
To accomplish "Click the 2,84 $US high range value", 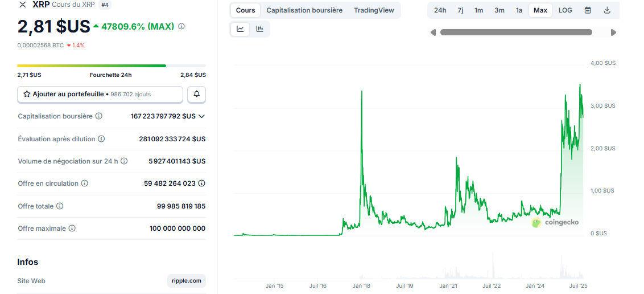I will (193, 75).
